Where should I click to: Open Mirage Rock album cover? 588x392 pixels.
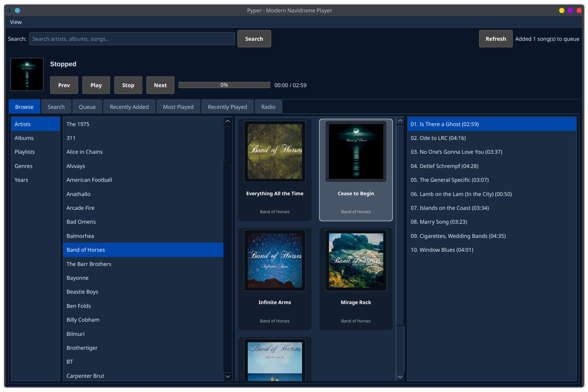click(x=356, y=260)
